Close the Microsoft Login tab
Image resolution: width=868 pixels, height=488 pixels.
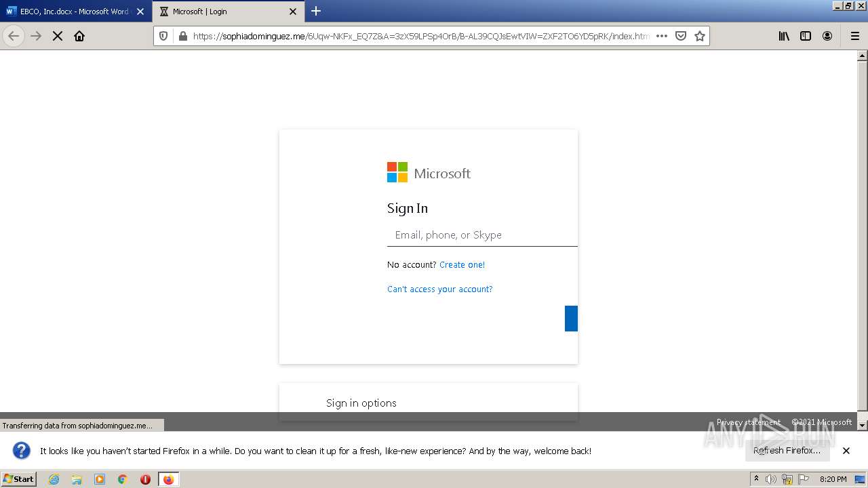[x=293, y=12]
